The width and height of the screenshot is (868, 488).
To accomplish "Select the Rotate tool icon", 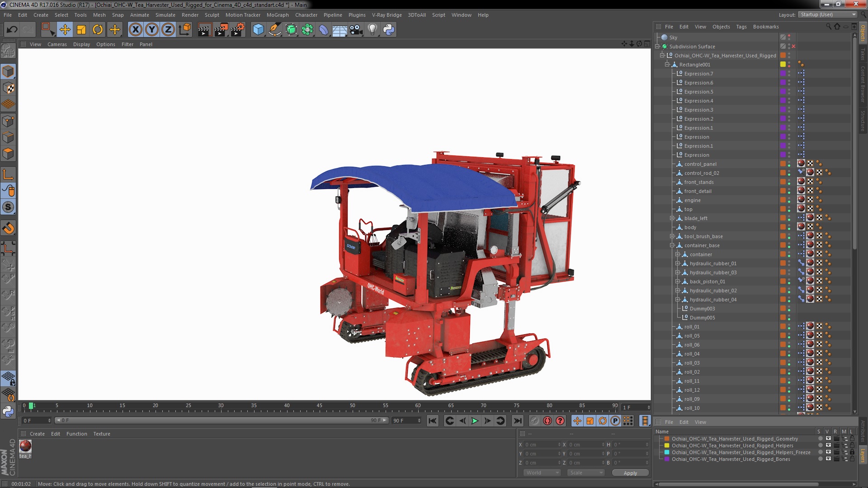I will pyautogui.click(x=98, y=30).
